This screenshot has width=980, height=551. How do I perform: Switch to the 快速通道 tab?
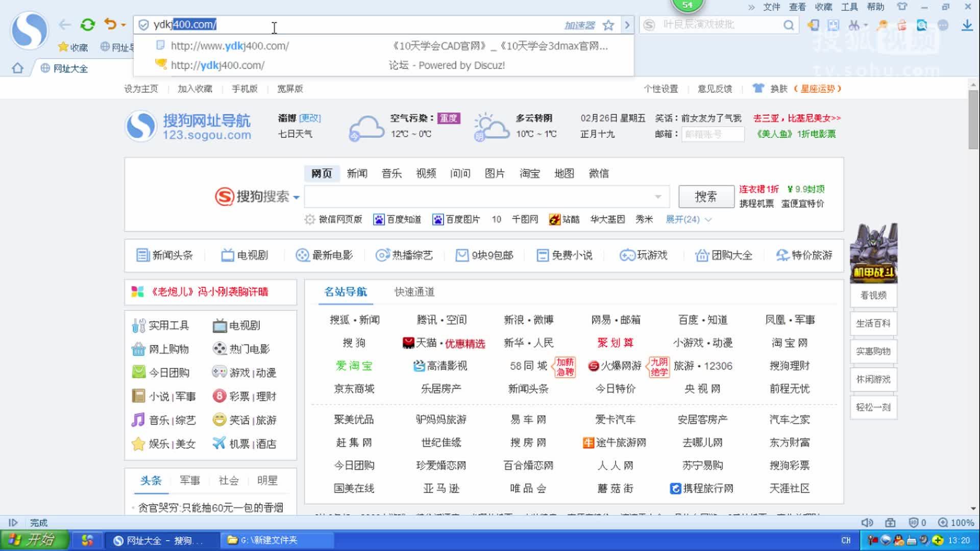click(x=414, y=292)
